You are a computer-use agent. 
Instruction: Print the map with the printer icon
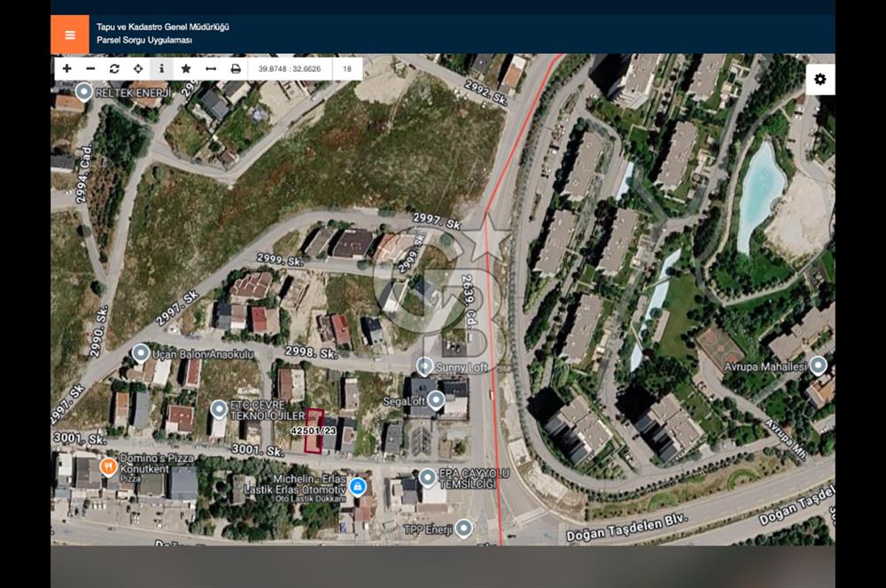236,69
